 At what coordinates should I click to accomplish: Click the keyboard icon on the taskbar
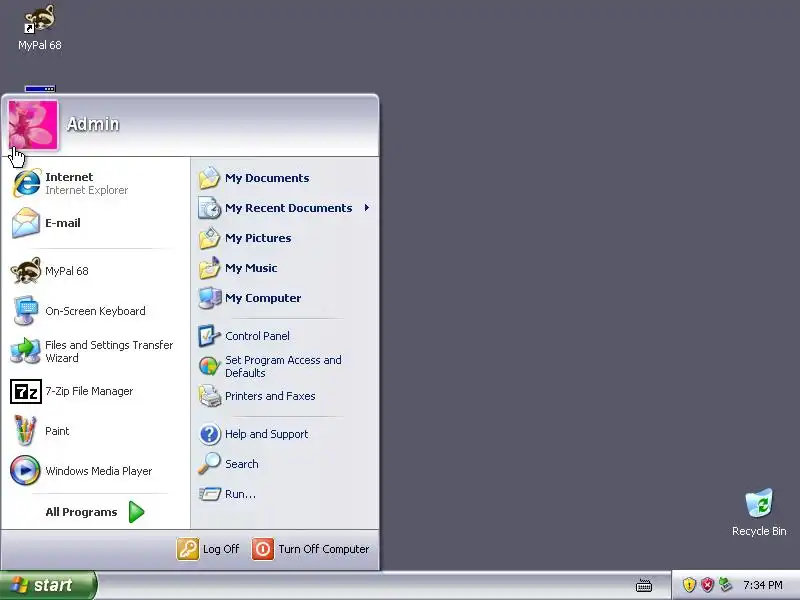point(644,585)
